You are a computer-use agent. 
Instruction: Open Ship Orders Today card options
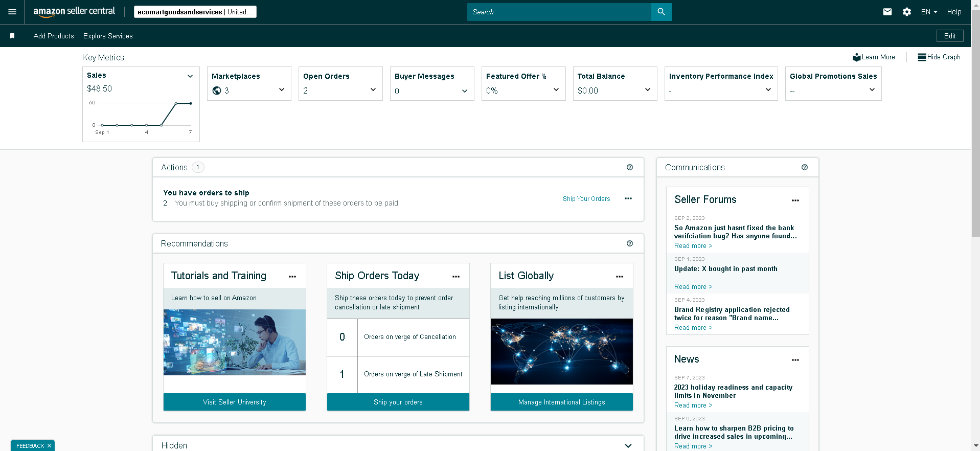(x=456, y=277)
